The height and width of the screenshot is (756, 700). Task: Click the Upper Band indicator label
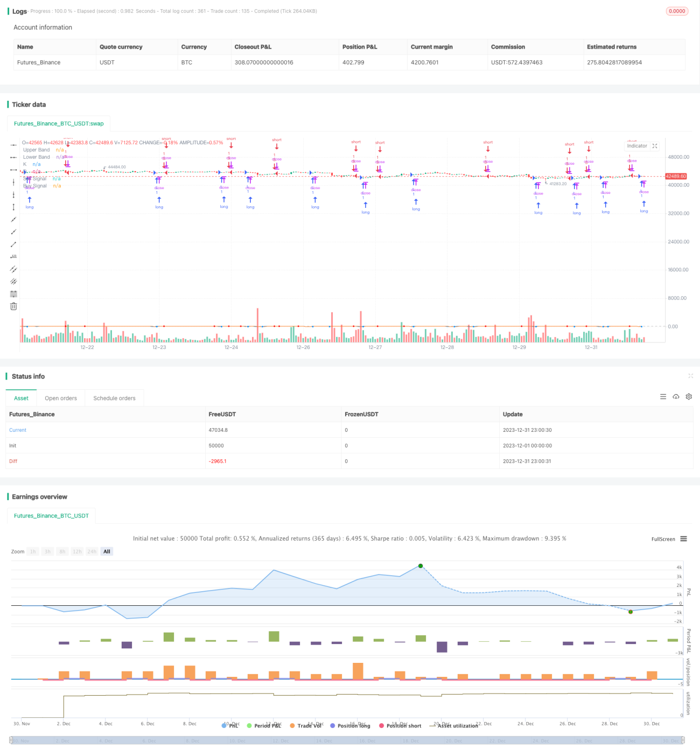pos(36,150)
